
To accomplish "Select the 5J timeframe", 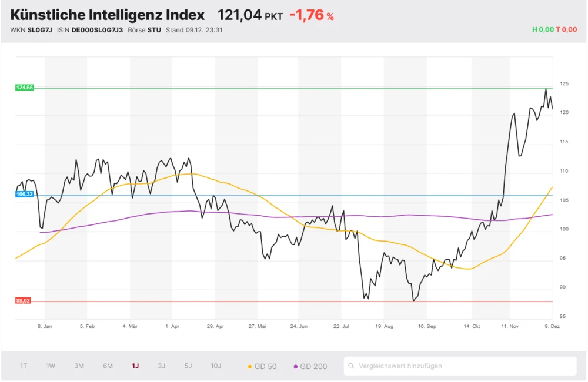I will (x=188, y=366).
